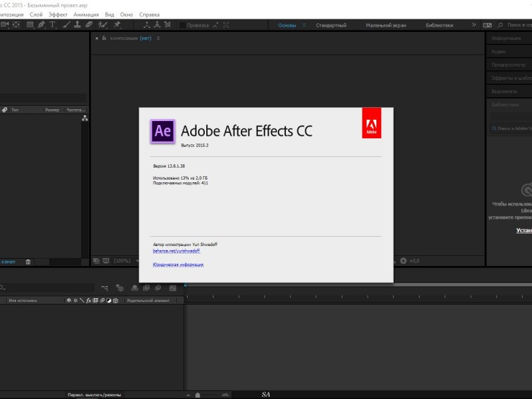
Task: Switch to the Маленький экран workspace
Action: 386,25
